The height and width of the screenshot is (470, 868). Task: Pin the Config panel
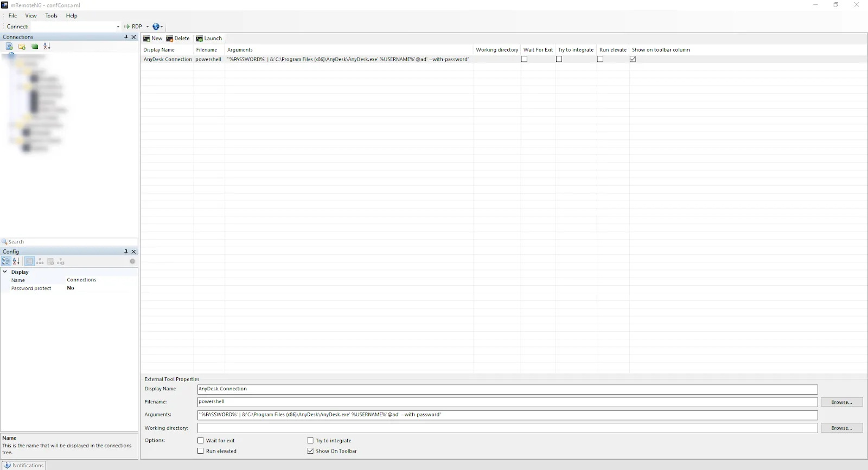click(x=126, y=252)
